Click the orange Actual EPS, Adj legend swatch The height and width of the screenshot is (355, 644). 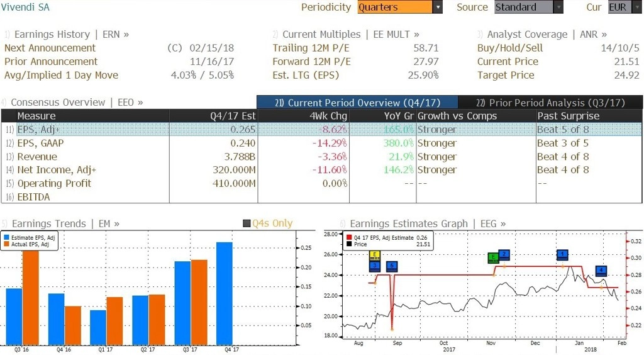pos(6,244)
